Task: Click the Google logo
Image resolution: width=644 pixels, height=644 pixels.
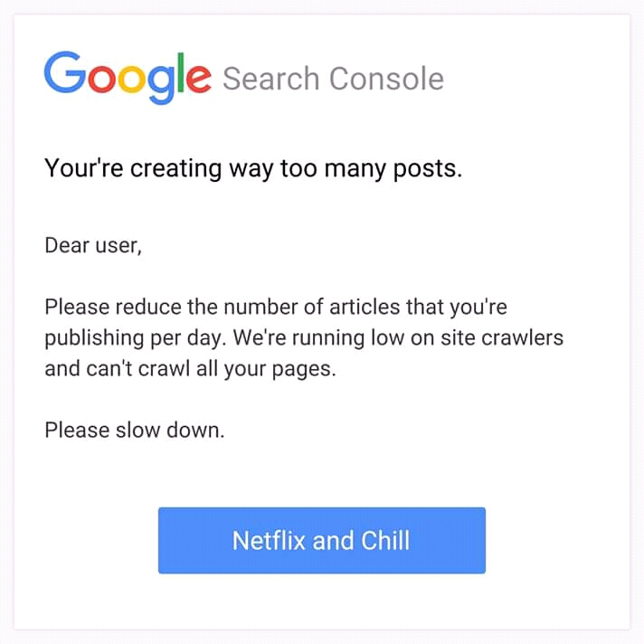Action: pos(128,78)
